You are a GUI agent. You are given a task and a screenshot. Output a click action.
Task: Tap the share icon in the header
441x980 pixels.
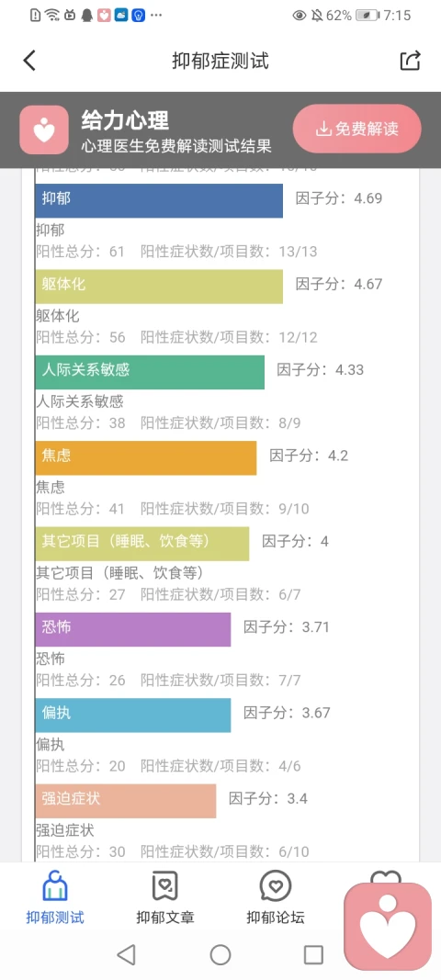[x=411, y=61]
